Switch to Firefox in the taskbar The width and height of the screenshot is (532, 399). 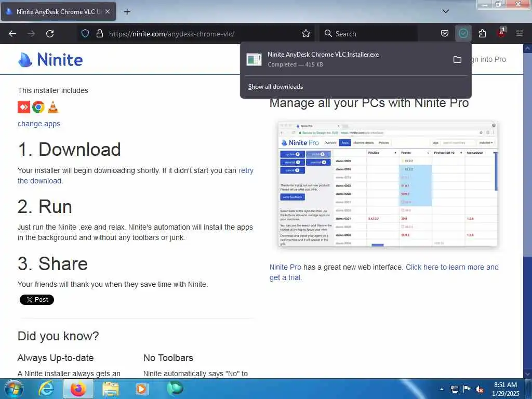click(78, 389)
